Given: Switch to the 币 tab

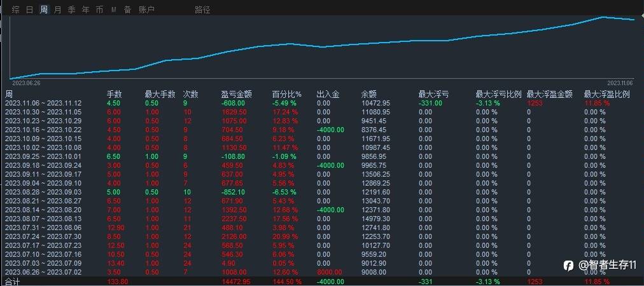Looking at the screenshot, I should coord(99,10).
